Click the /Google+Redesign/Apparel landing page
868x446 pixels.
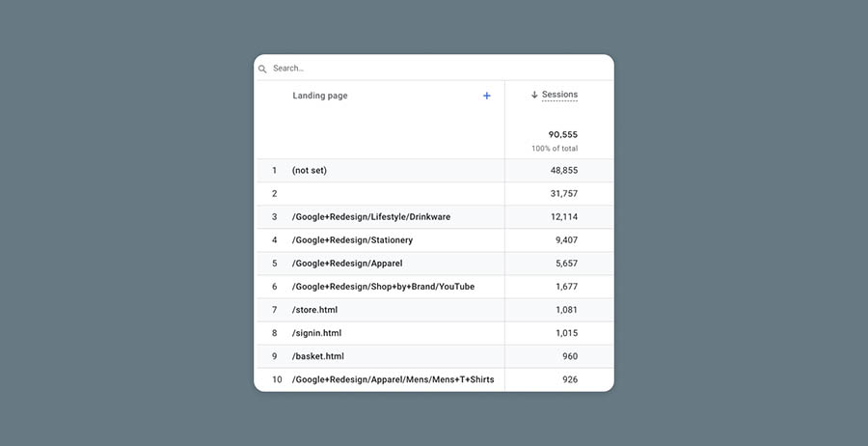(347, 264)
